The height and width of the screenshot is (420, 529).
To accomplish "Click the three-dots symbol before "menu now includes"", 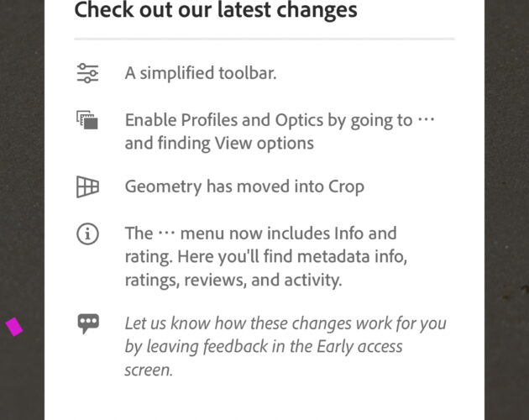I will 166,233.
